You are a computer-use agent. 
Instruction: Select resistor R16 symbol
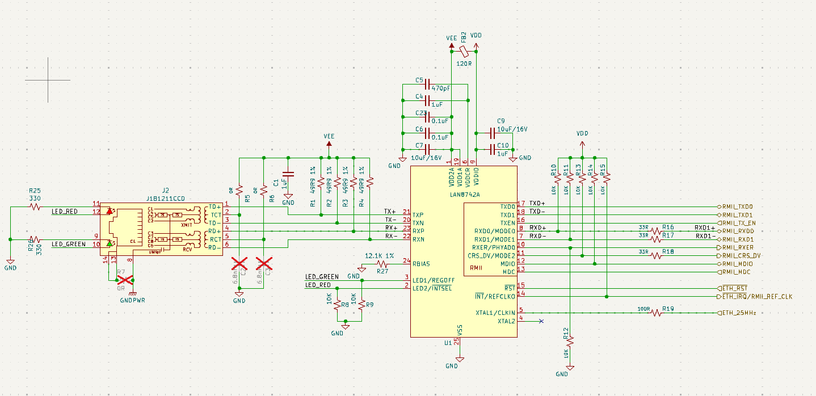point(656,231)
